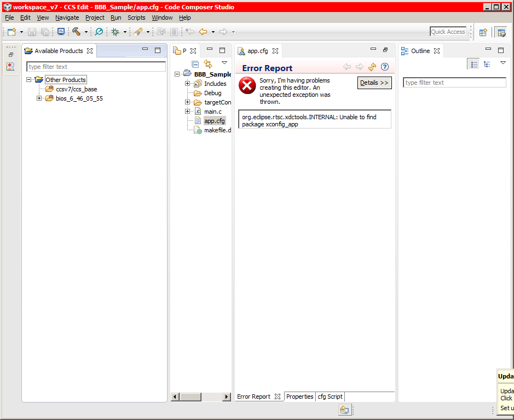Open the File menu

(x=9, y=17)
